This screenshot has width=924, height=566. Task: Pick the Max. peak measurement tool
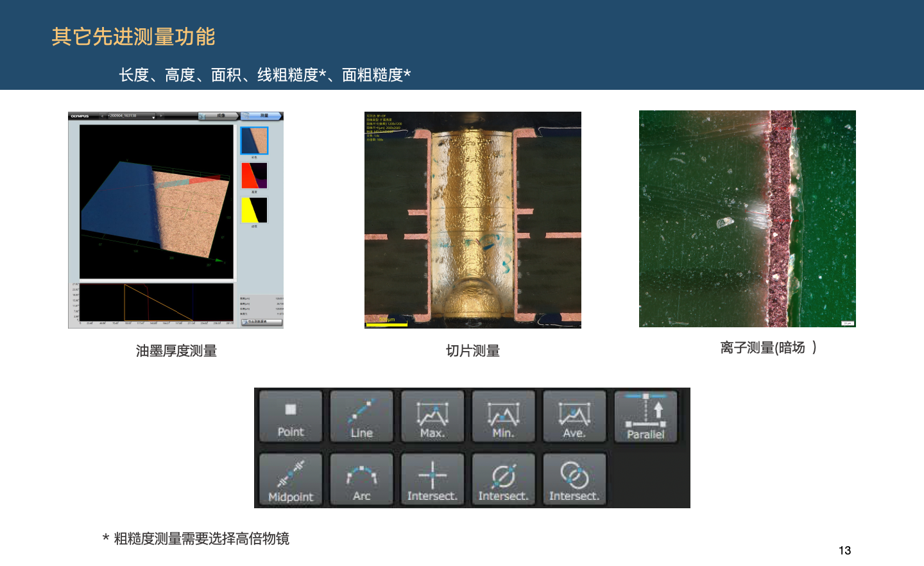(x=432, y=416)
